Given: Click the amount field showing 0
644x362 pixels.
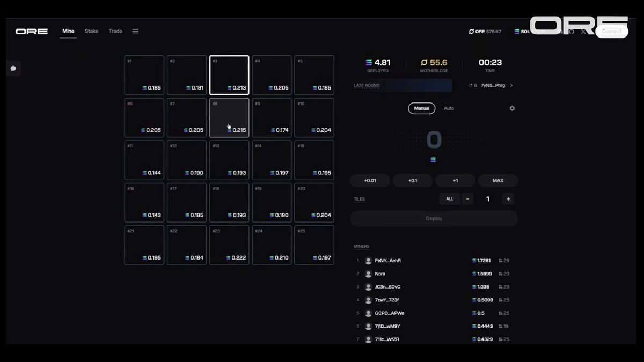Looking at the screenshot, I should click(434, 140).
